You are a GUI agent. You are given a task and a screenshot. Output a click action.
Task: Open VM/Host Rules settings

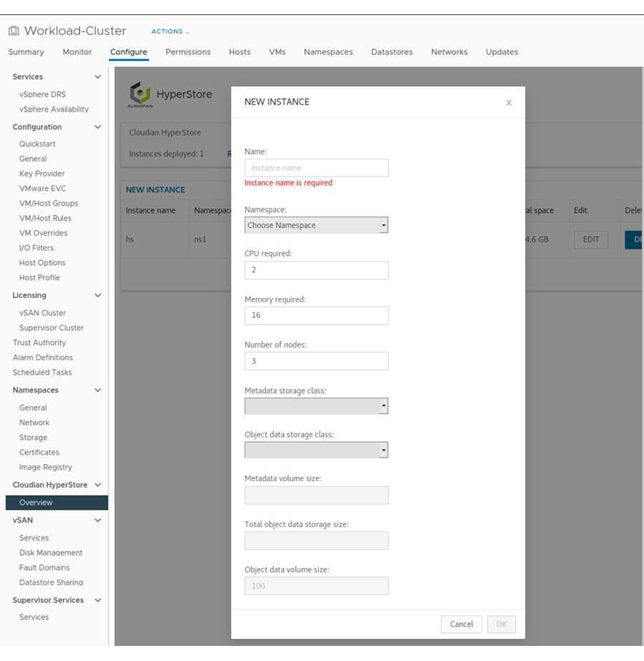point(45,218)
